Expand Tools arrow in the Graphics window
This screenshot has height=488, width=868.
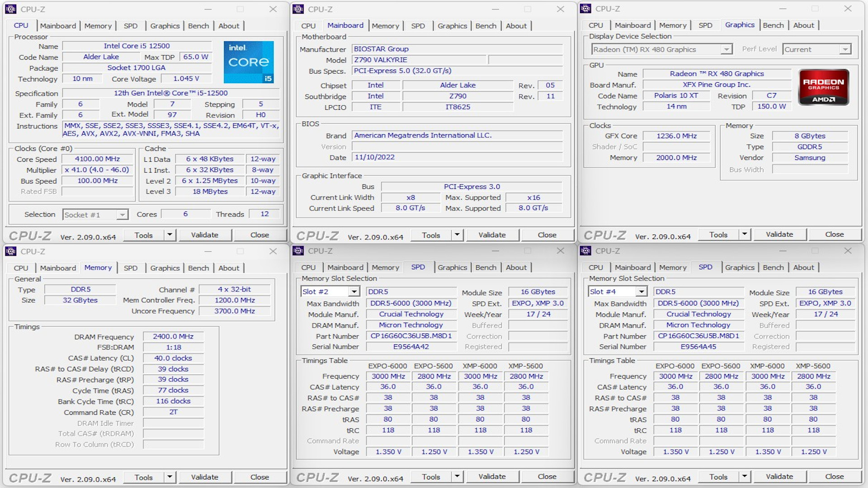click(x=745, y=235)
